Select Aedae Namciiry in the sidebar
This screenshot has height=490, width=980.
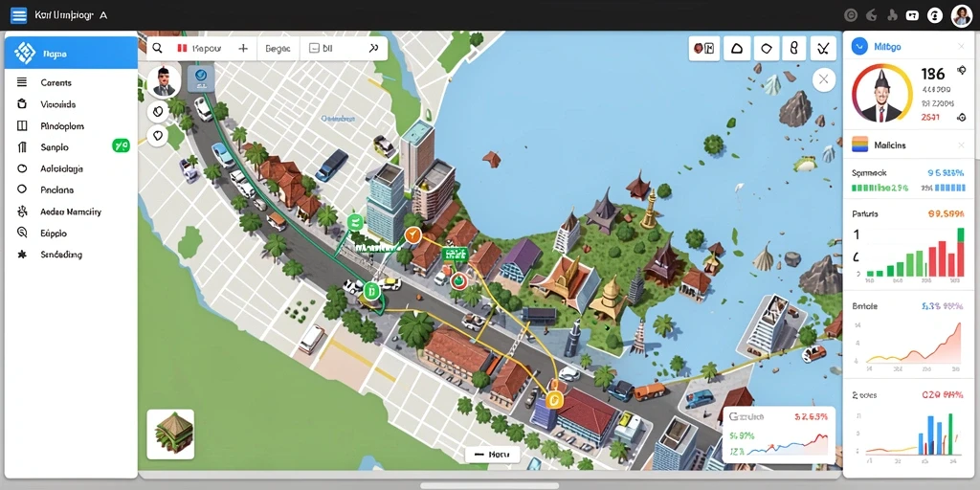pos(71,212)
